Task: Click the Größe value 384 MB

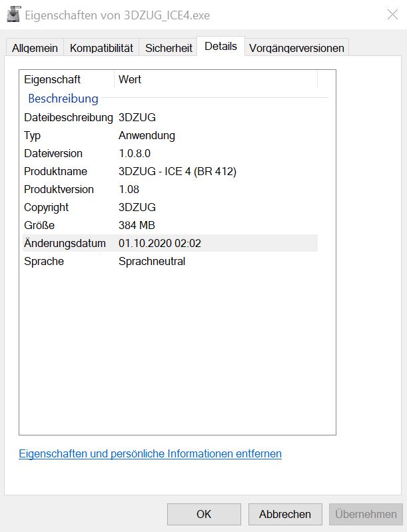Action: 137,225
